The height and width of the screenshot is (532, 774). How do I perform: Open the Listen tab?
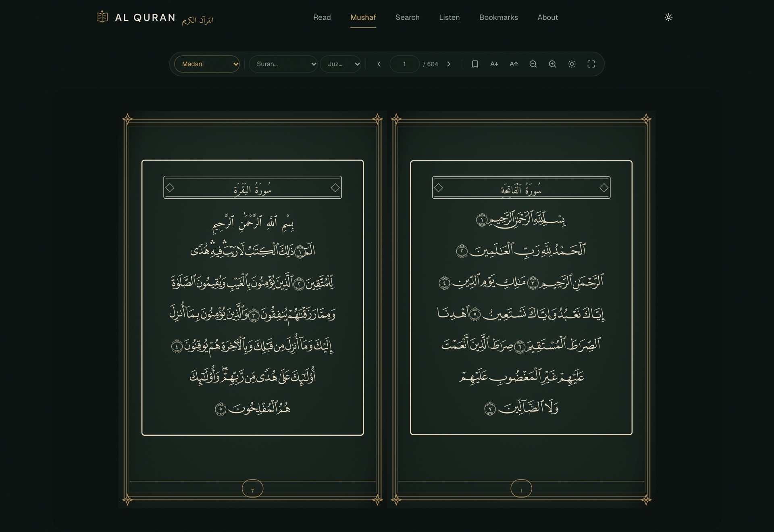[449, 17]
